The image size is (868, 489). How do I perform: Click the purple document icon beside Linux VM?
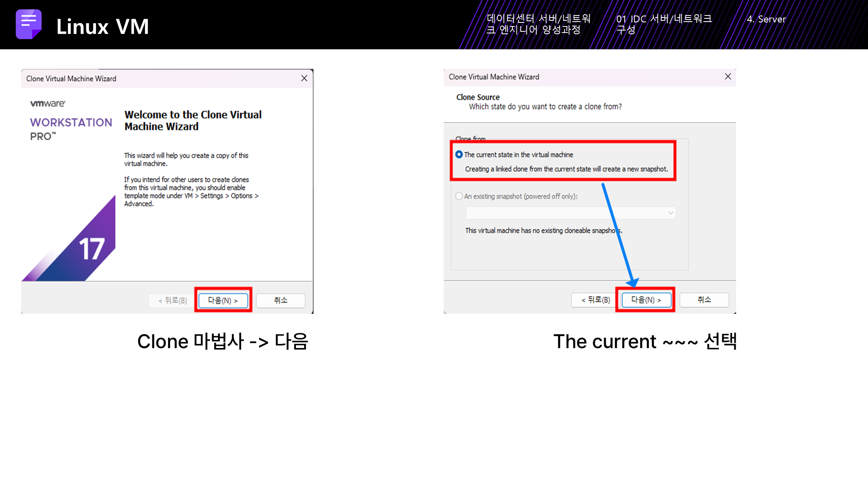[x=28, y=24]
